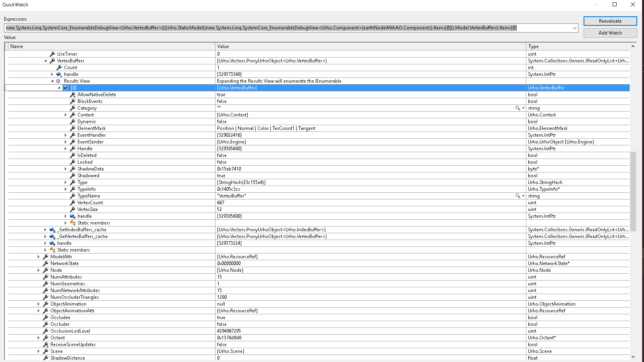644x362 pixels.
Task: Expand the ObjectAnimation property
Action: tap(39, 304)
